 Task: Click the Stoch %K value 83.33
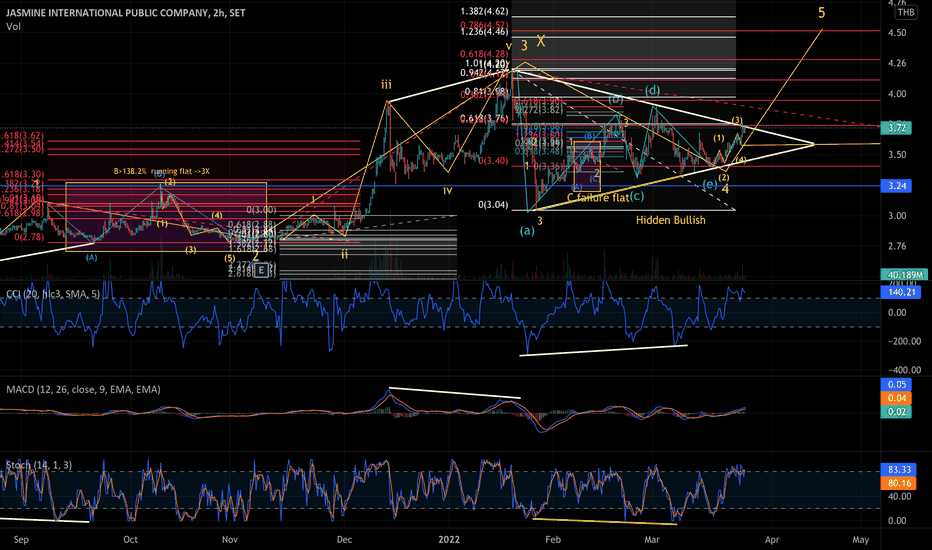[899, 470]
